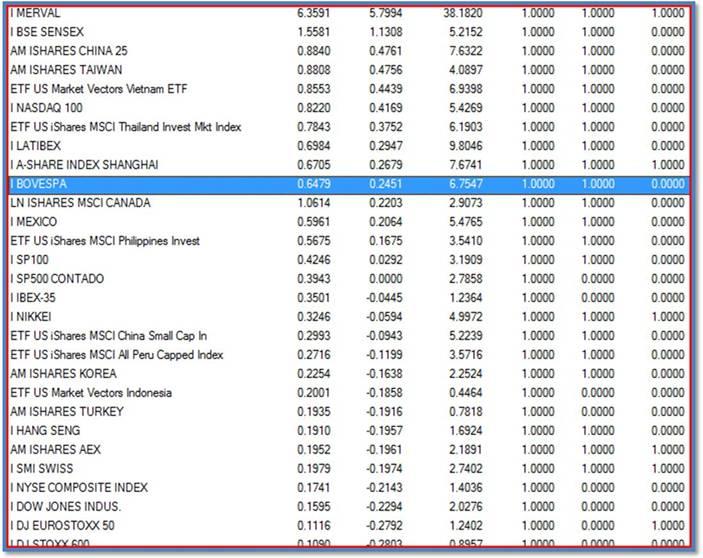Pick ETF US iShares MSCI Thailand row
Image resolution: width=703 pixels, height=558 pixels.
348,127
